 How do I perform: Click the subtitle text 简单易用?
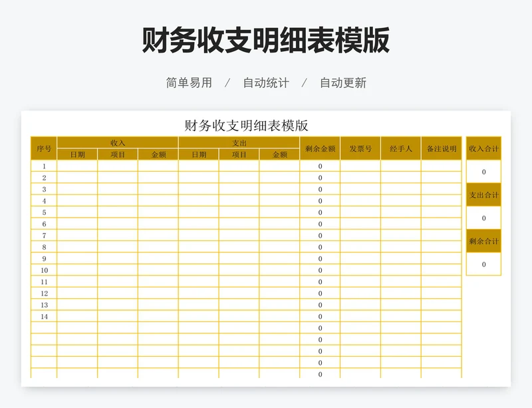coord(189,83)
